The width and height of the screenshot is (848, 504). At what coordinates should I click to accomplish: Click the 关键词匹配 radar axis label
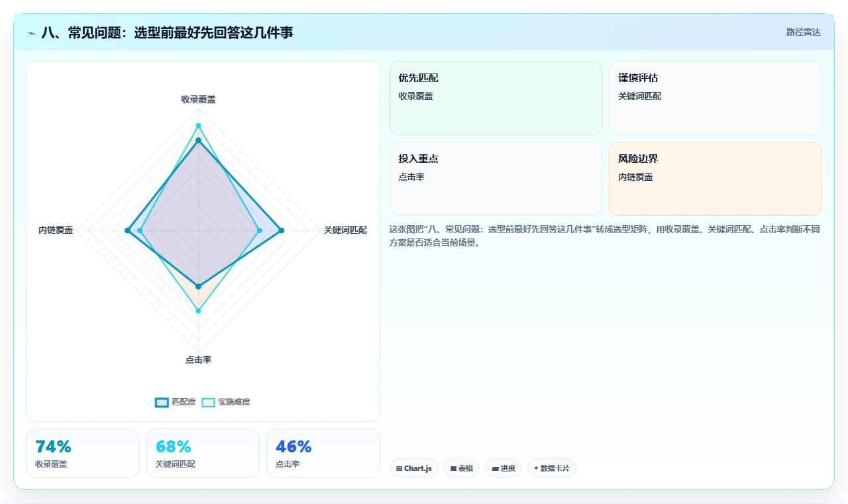coord(345,230)
